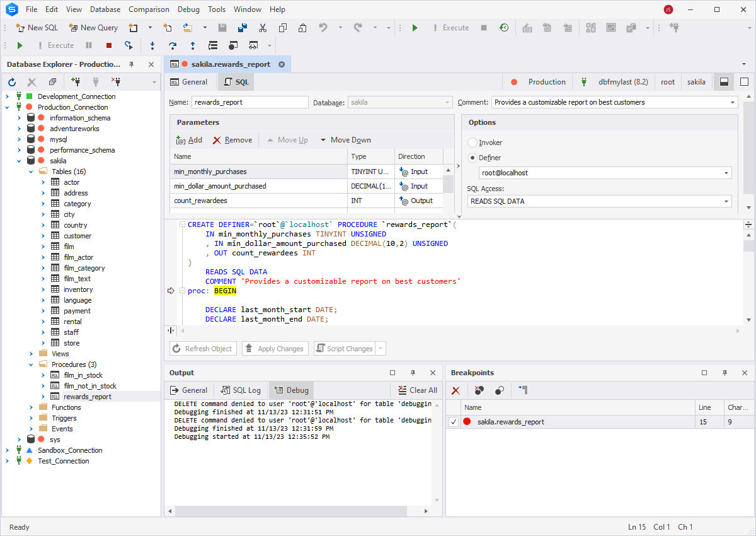Toggle the pin on the Output panel
The width and height of the screenshot is (756, 536).
coord(412,373)
